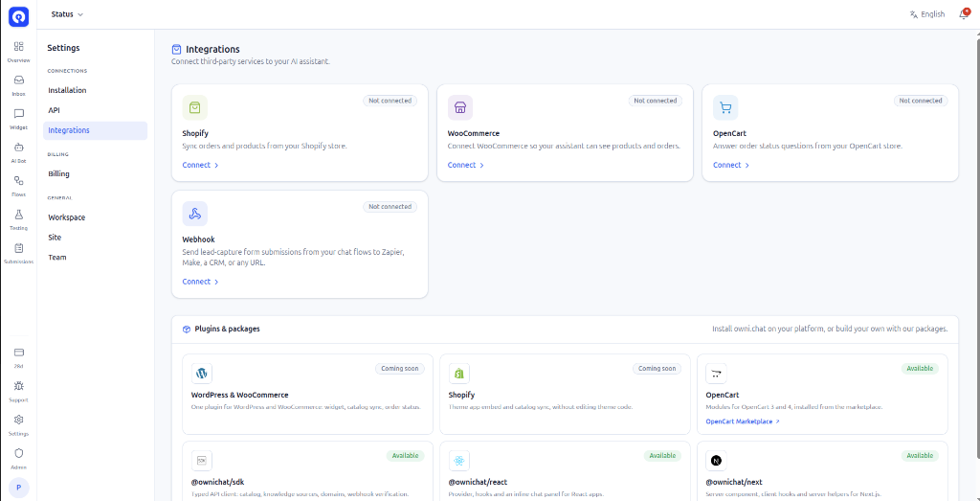Open the English language selector
The width and height of the screenshot is (980, 501).
[x=927, y=13]
